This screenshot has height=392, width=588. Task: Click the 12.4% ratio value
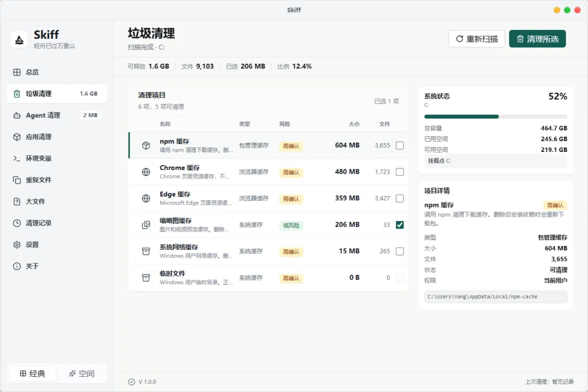tap(302, 66)
